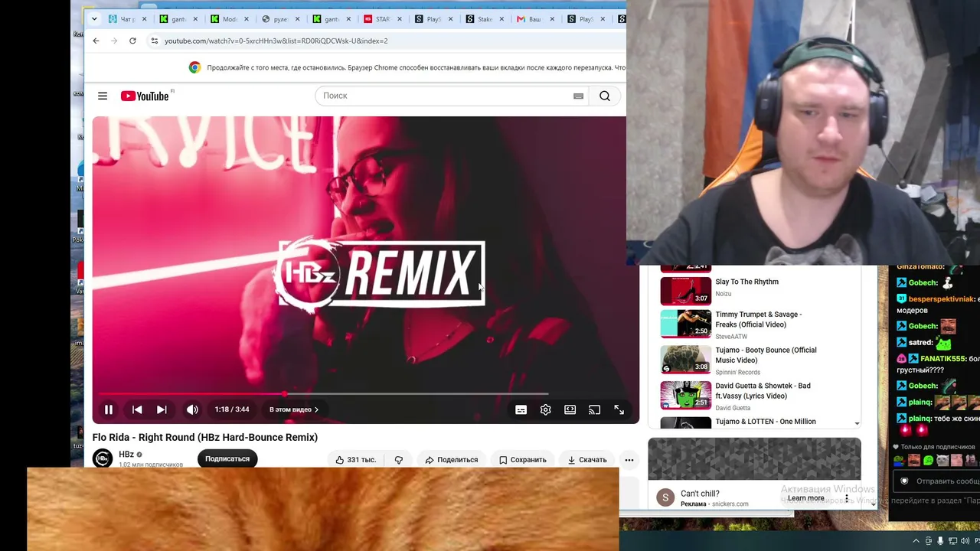The width and height of the screenshot is (980, 551).
Task: Open the volume control in the tray
Action: coord(964,541)
